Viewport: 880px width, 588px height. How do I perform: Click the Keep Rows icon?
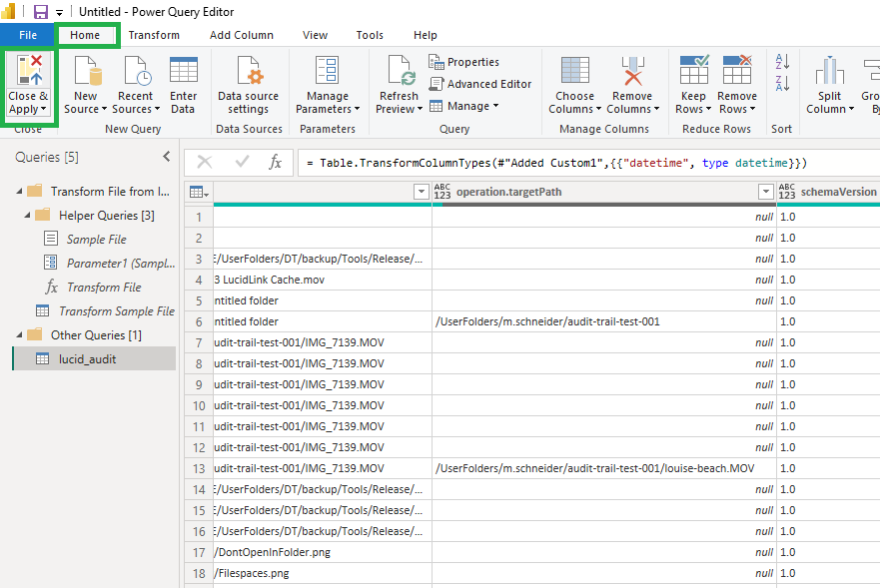tap(694, 70)
